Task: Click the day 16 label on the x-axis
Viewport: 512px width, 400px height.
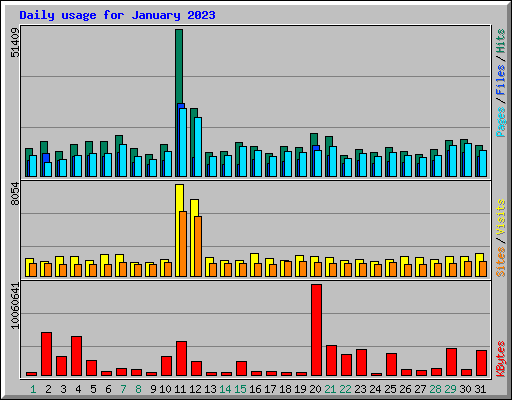Action: point(255,389)
